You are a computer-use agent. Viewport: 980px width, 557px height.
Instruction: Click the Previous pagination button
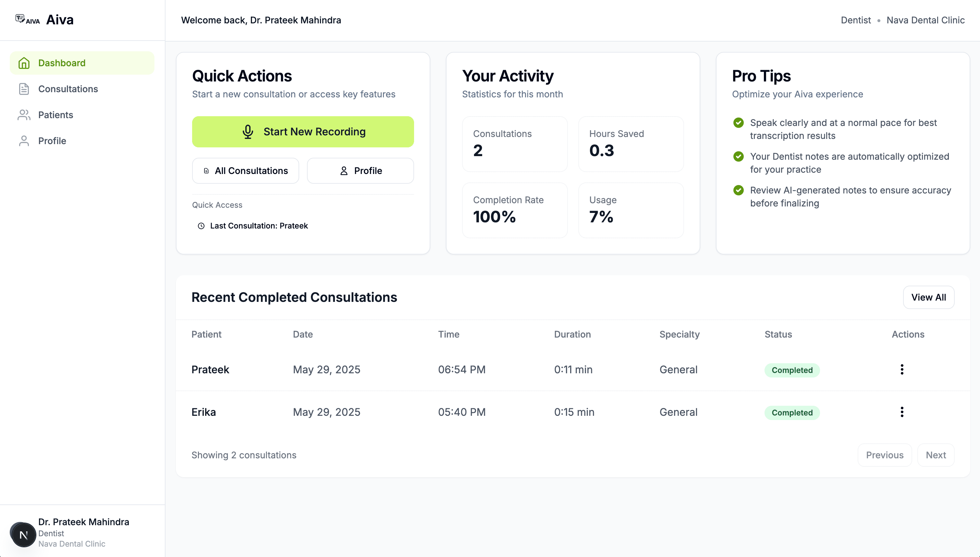pyautogui.click(x=884, y=455)
